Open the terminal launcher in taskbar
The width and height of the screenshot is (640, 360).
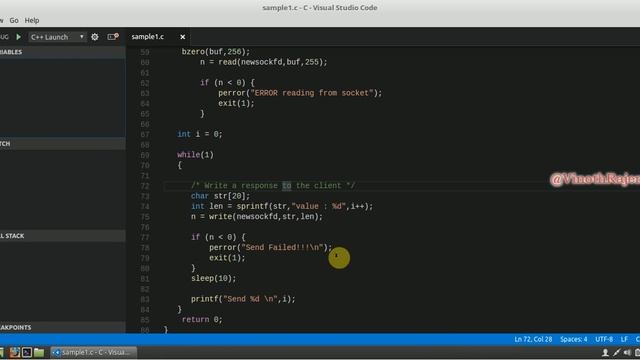(x=27, y=352)
